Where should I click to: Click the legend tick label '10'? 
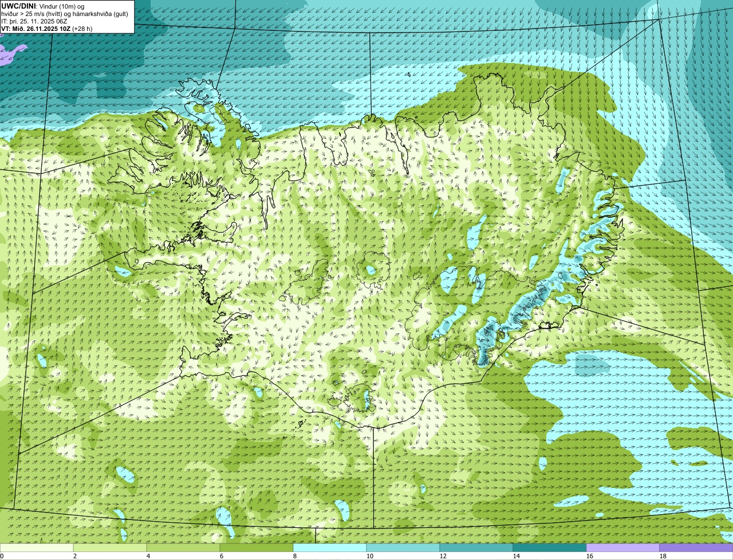[370, 556]
